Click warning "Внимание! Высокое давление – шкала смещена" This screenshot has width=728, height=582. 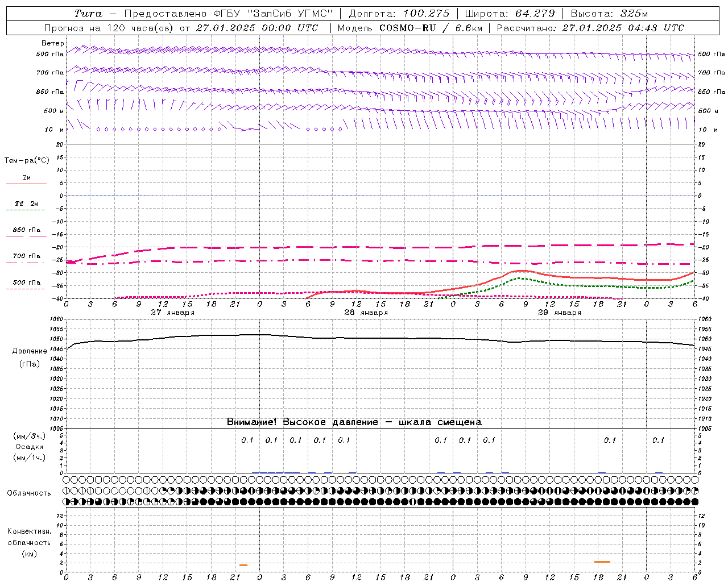click(x=354, y=422)
